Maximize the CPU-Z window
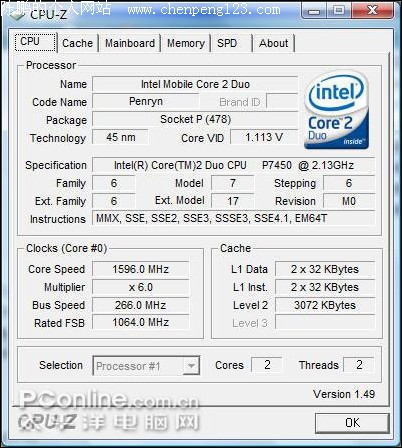Image resolution: width=402 pixels, height=448 pixels. click(339, 11)
